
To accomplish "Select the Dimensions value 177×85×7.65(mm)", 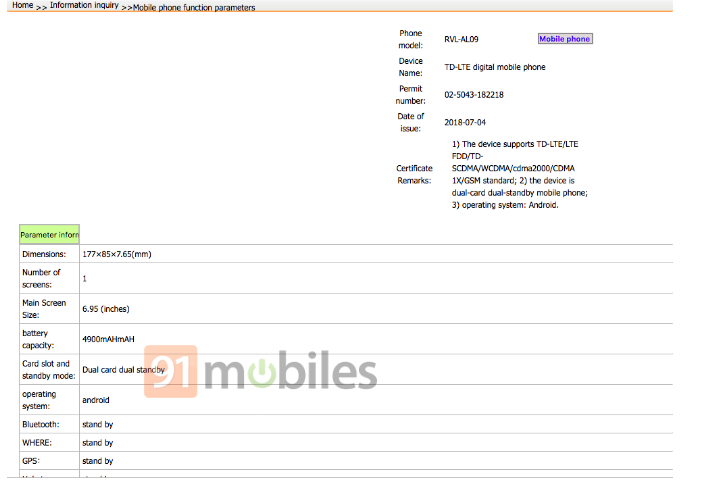I will click(116, 255).
